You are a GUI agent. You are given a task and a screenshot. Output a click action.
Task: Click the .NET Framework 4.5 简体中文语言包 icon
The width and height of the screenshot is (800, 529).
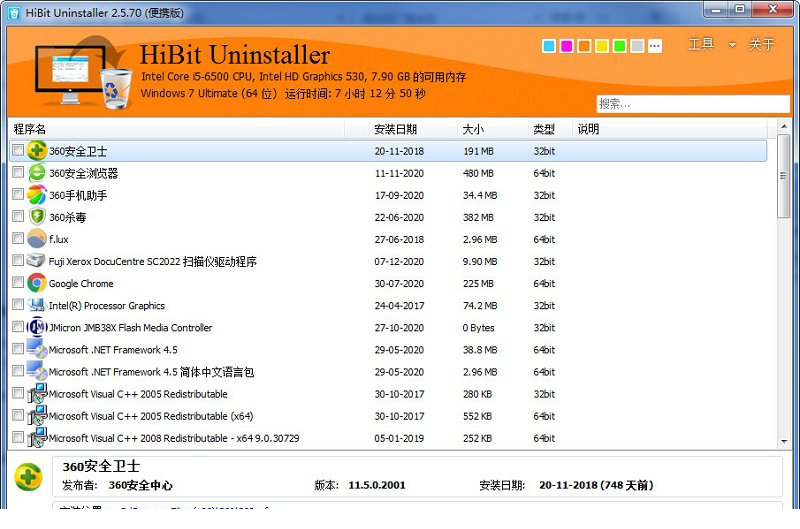(37, 371)
